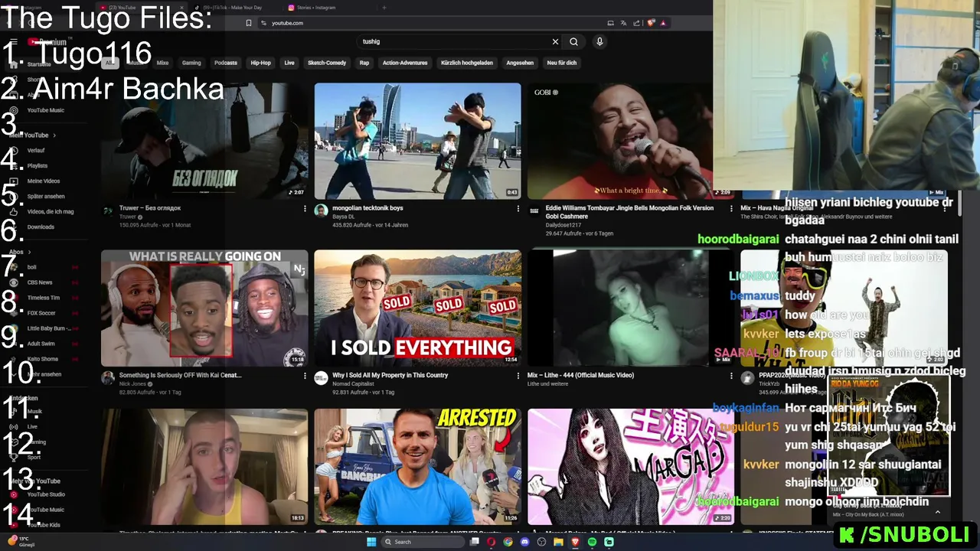This screenshot has width=980, height=551.
Task: Select the Gaming filter chip
Action: [x=191, y=63]
